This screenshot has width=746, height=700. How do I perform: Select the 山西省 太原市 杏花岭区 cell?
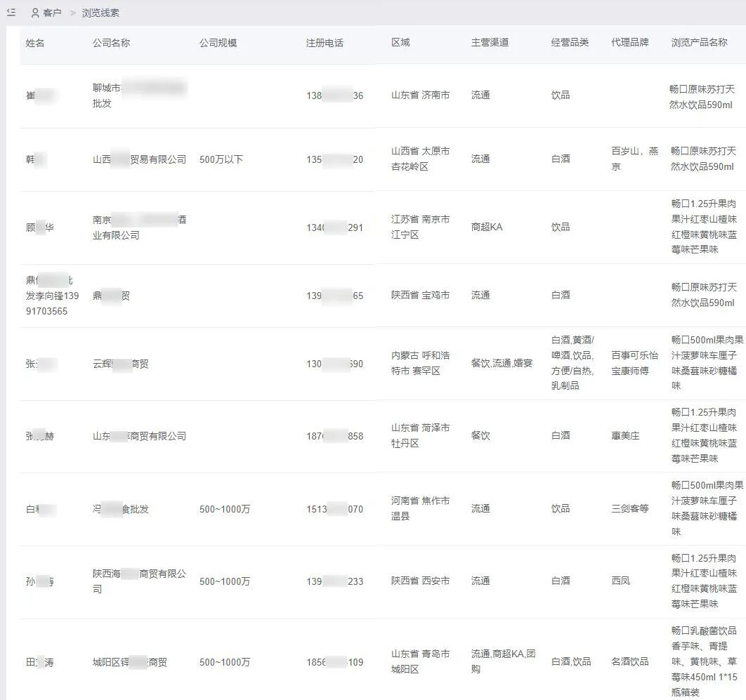click(421, 159)
